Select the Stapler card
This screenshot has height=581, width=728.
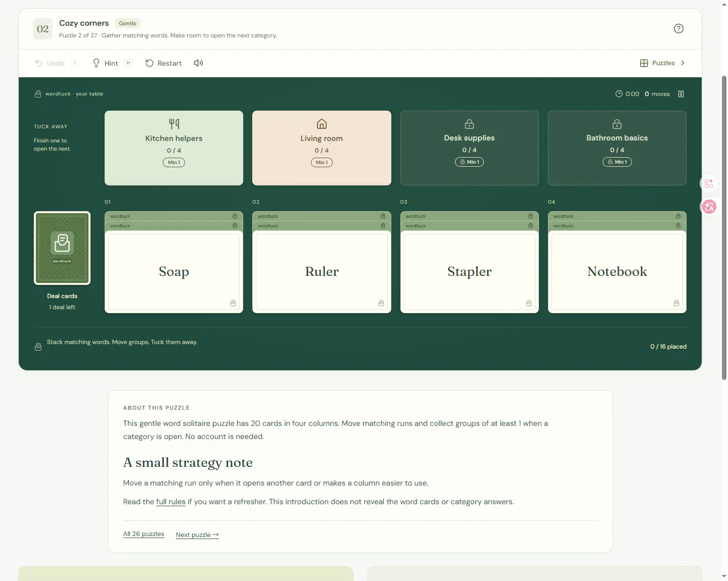pos(469,272)
